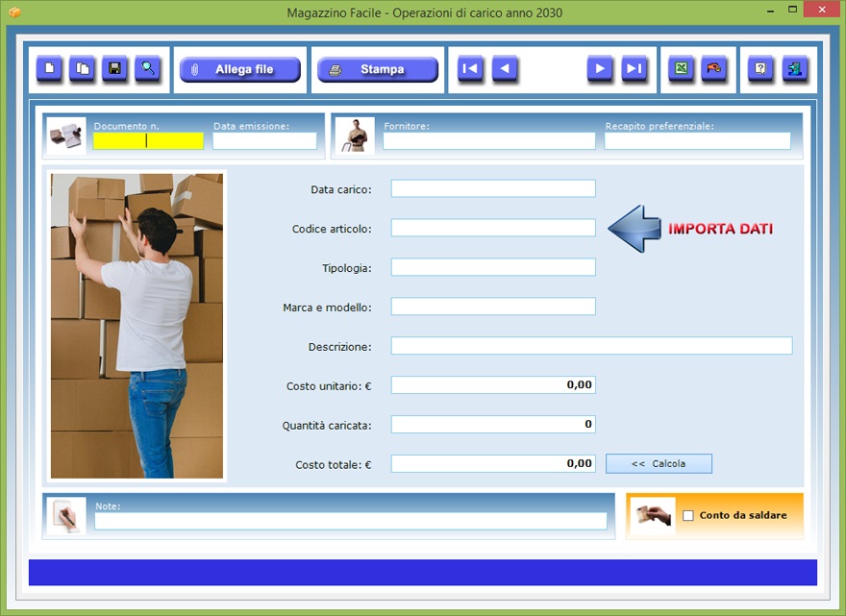Click the Quantità caricata field
This screenshot has width=846, height=616.
493,425
